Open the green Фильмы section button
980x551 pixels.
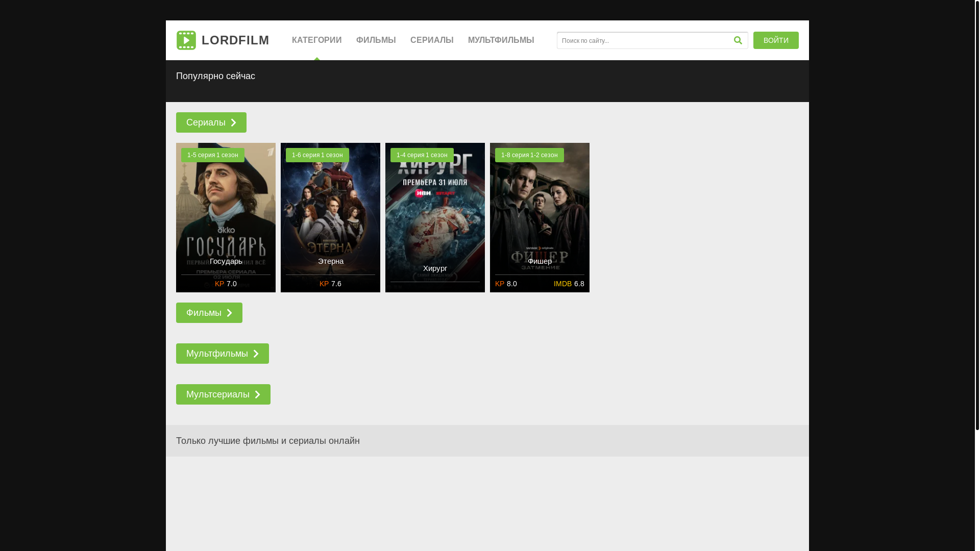tap(209, 313)
